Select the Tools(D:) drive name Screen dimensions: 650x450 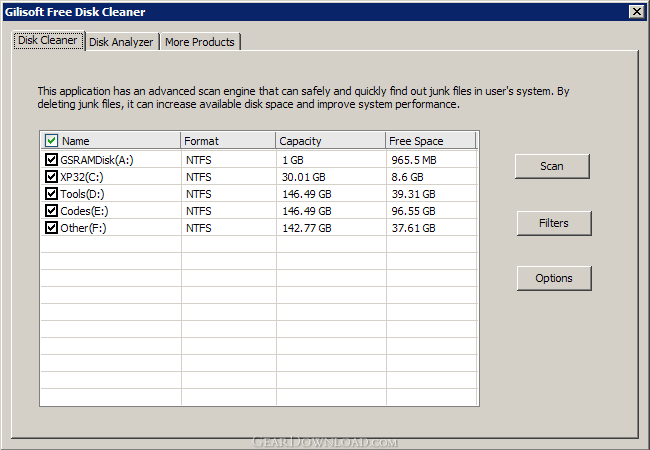click(x=82, y=194)
